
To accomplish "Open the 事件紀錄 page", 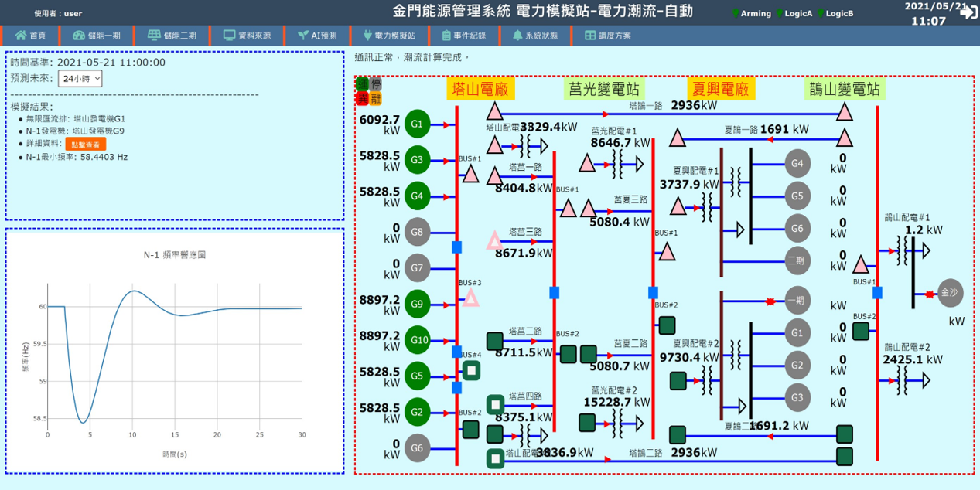I will click(x=463, y=36).
